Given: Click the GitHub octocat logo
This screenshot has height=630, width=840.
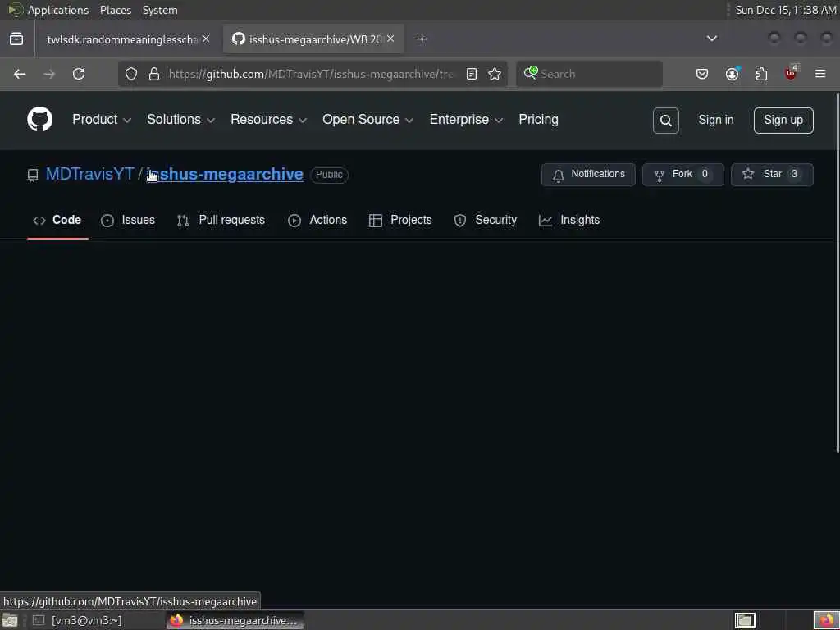Looking at the screenshot, I should (x=39, y=120).
